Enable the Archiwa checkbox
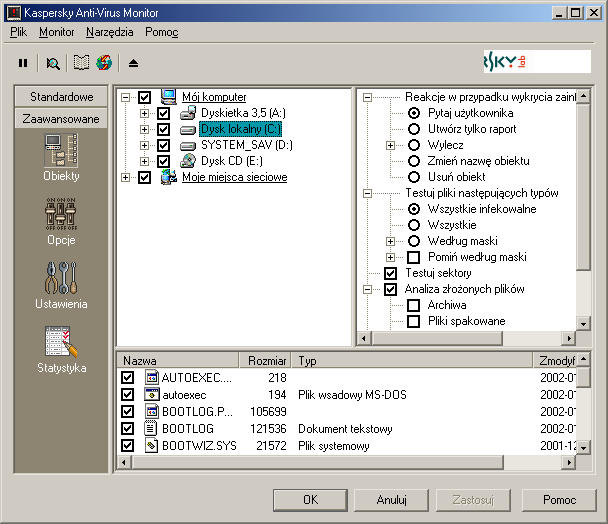 (x=414, y=305)
